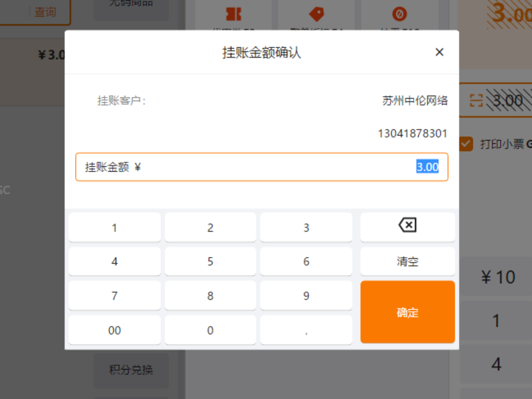Click the discount price tag icon
Image resolution: width=532 pixels, height=399 pixels.
pos(317,14)
